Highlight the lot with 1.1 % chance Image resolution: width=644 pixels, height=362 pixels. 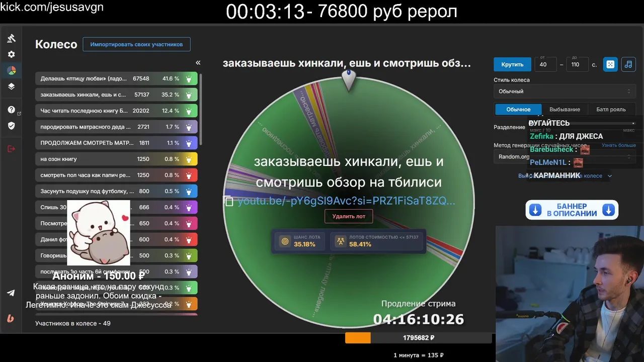pyautogui.click(x=189, y=143)
